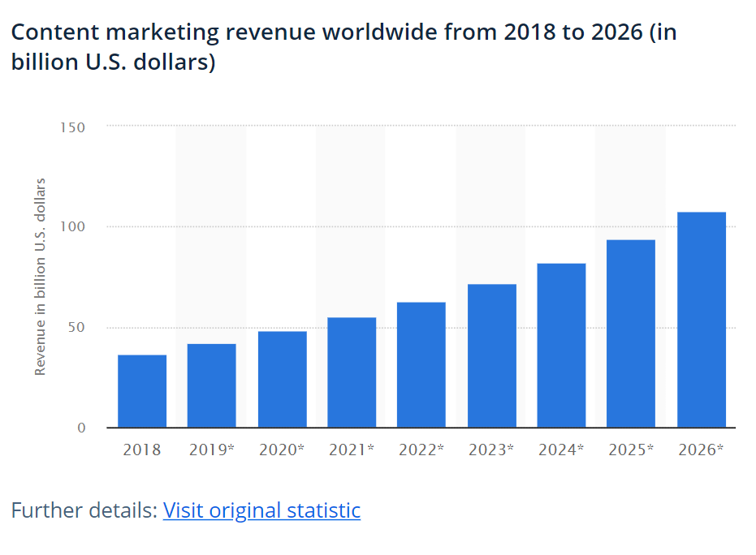Click the '0' y-axis value

(x=81, y=428)
